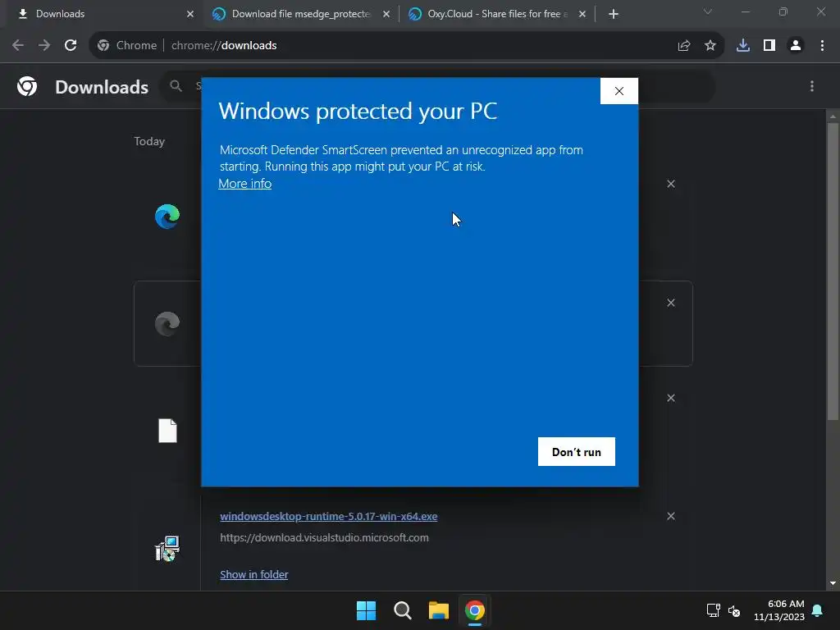Viewport: 840px width, 630px height.
Task: Click Show in folder for windowsdesktop-runtime
Action: click(254, 574)
